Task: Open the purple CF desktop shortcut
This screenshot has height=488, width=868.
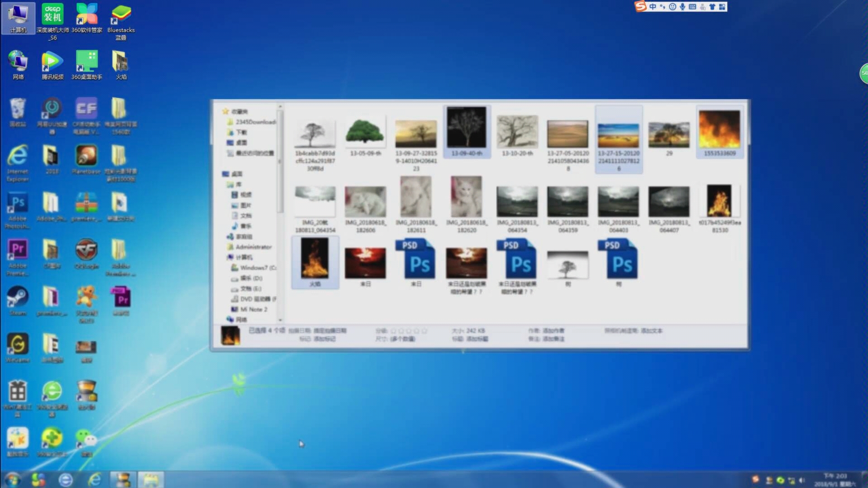Action: pyautogui.click(x=86, y=115)
